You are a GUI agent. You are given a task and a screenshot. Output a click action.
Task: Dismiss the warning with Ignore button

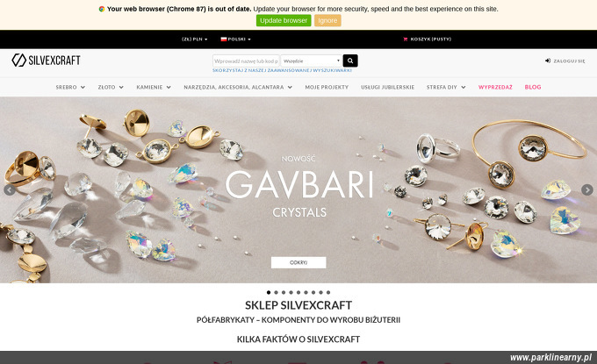(327, 20)
